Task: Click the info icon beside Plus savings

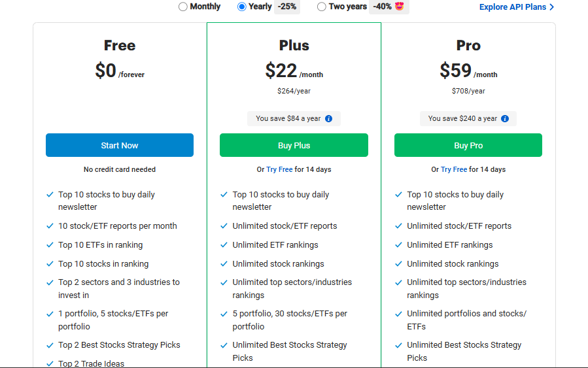Action: pos(329,119)
